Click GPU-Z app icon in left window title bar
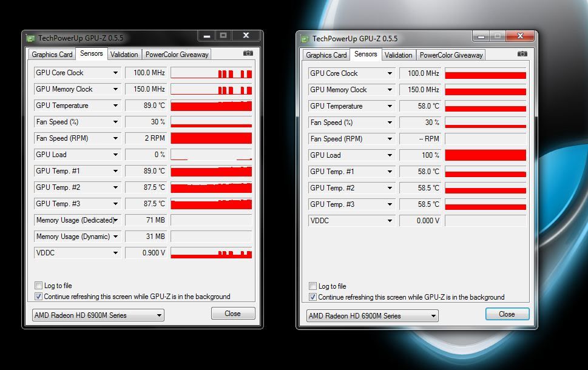 (31, 38)
